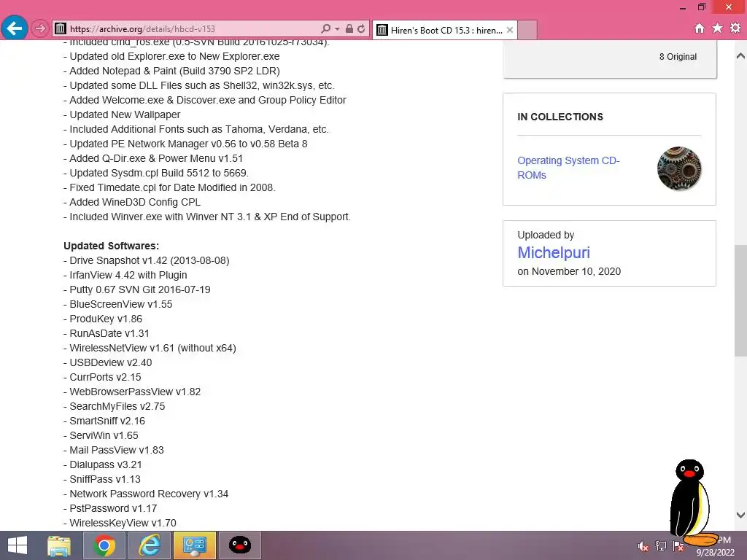
Task: Click 'WirelessKeyView v1.70' line
Action: pos(120,523)
